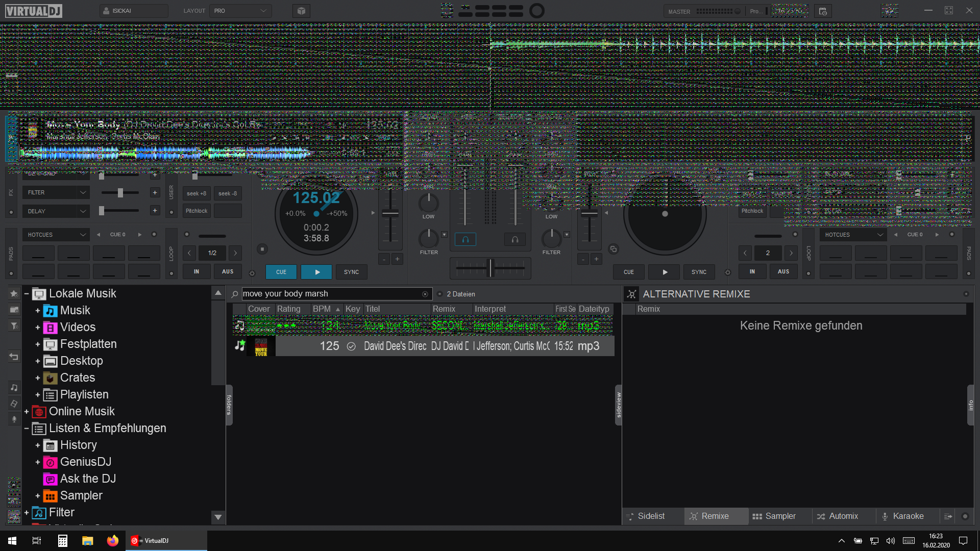
Task: Enable left deck headphone cue
Action: pyautogui.click(x=465, y=239)
